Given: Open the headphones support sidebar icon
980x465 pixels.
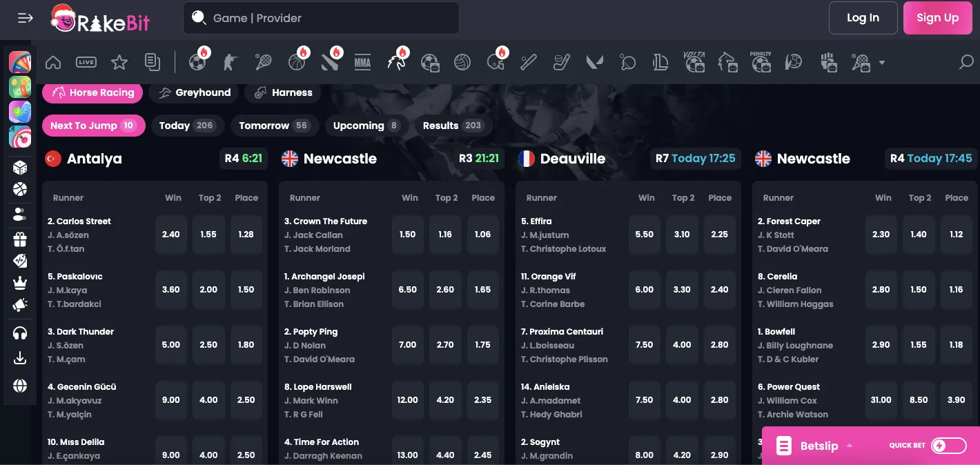Looking at the screenshot, I should [20, 334].
